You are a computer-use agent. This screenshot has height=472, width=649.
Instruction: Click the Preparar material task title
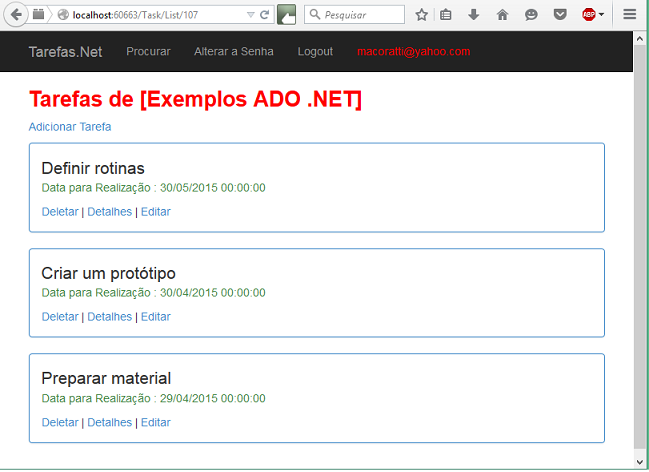tap(106, 378)
